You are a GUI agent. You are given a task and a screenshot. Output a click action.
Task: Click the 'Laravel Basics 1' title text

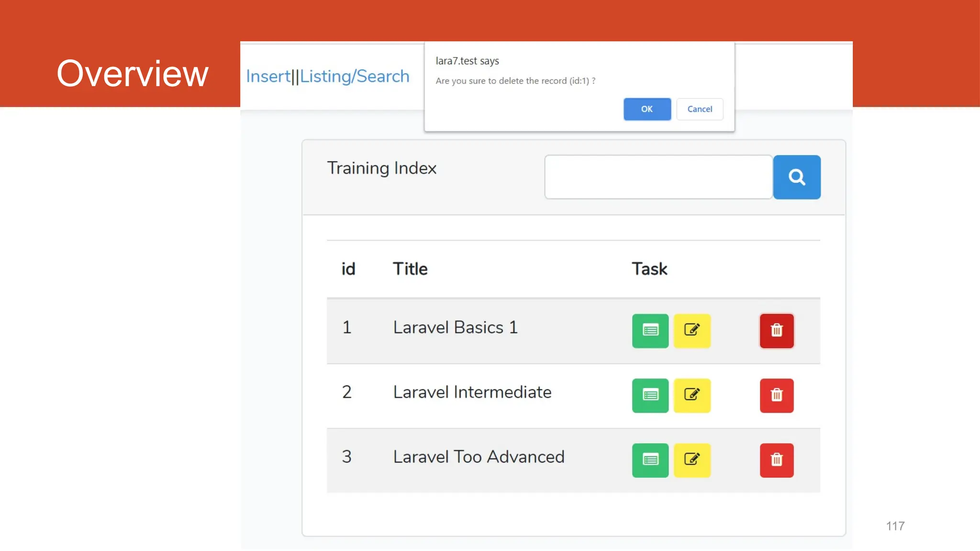point(455,328)
